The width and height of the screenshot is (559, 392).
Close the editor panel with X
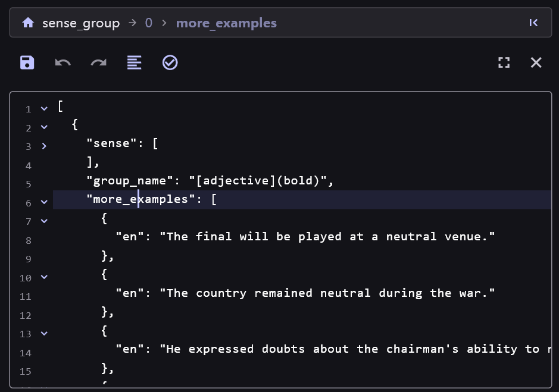(x=536, y=62)
